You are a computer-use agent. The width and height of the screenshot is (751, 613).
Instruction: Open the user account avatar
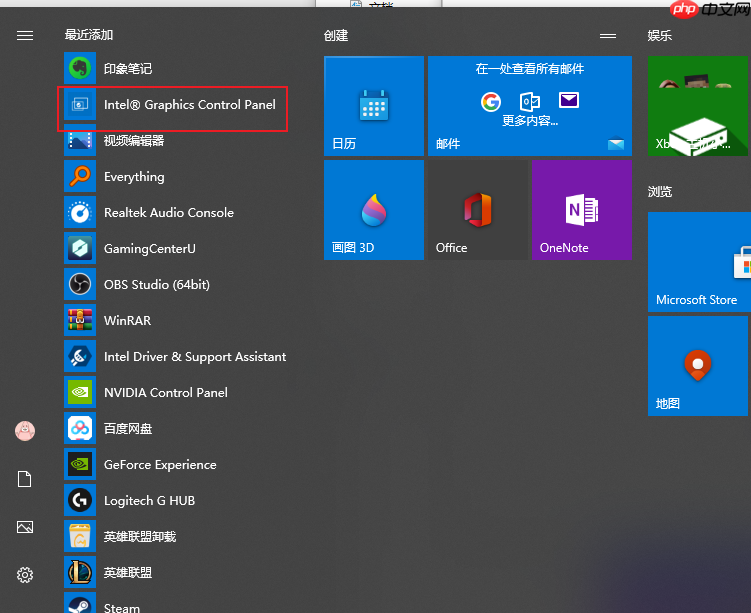click(25, 431)
